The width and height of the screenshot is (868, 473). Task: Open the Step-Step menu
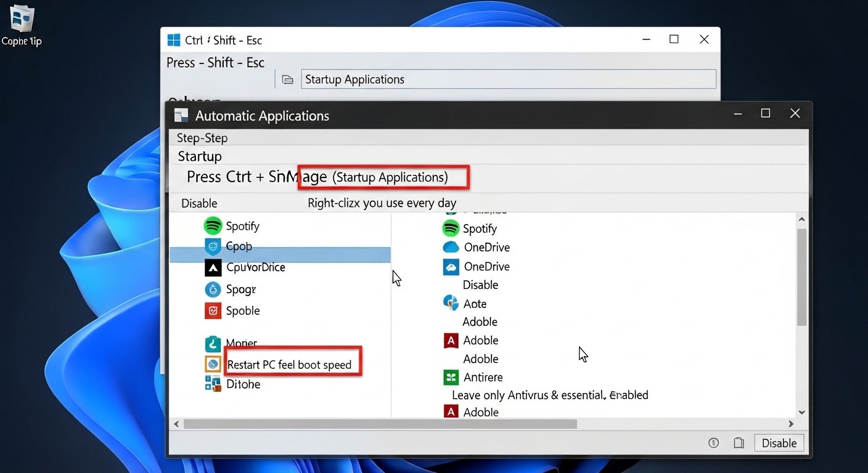click(x=202, y=138)
